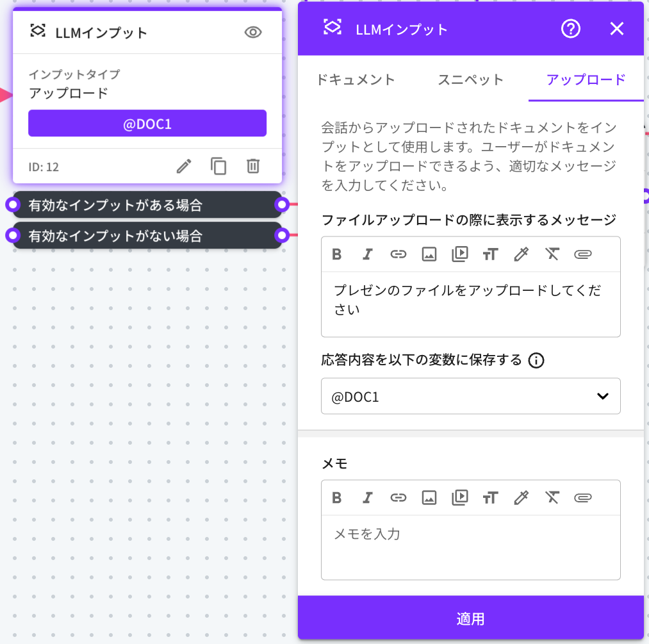Insert link in upload message editor
The height and width of the screenshot is (644, 649).
(x=398, y=254)
